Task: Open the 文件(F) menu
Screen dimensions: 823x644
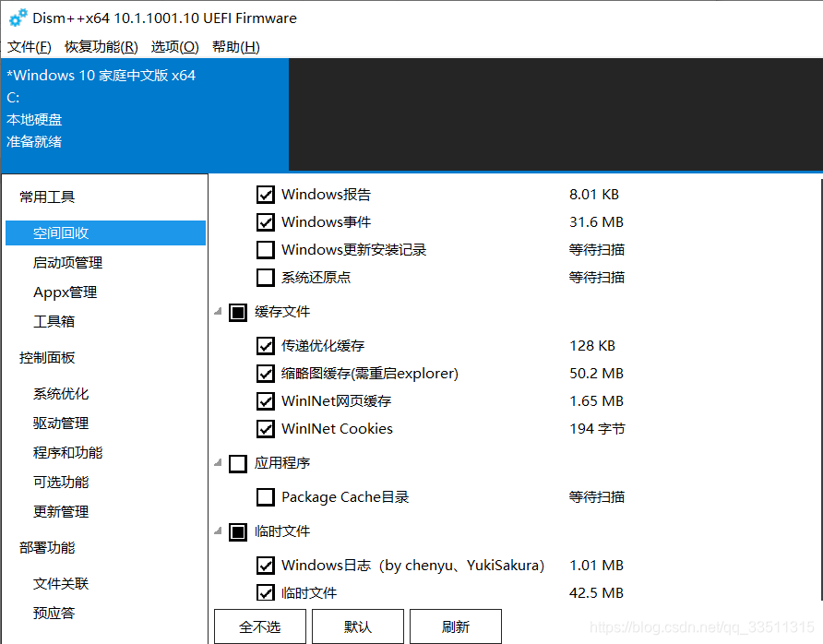Action: 30,47
